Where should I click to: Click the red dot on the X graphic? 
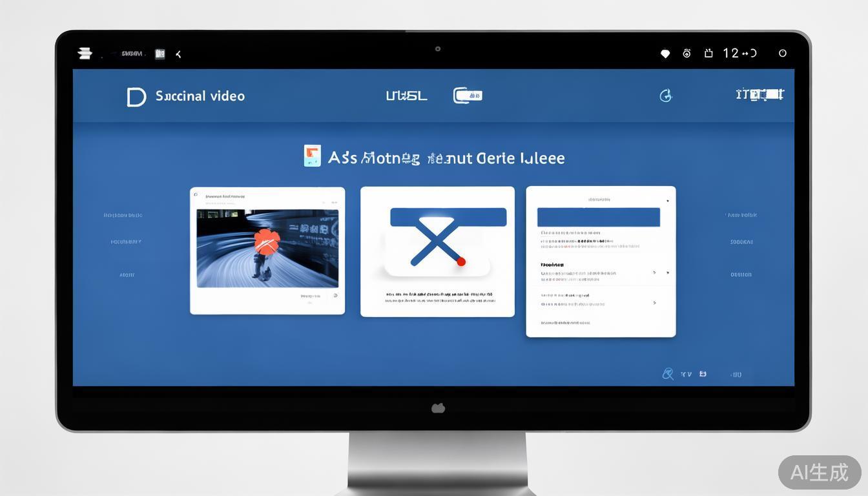(x=461, y=262)
